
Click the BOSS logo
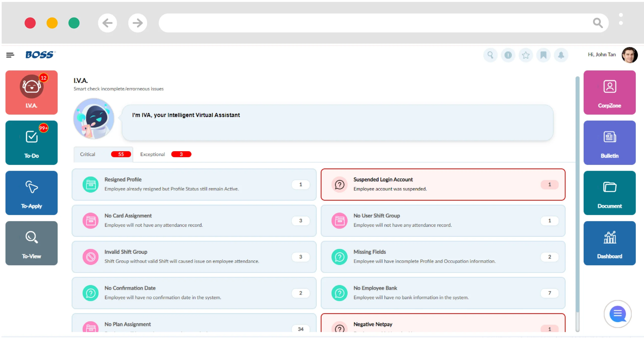click(40, 55)
